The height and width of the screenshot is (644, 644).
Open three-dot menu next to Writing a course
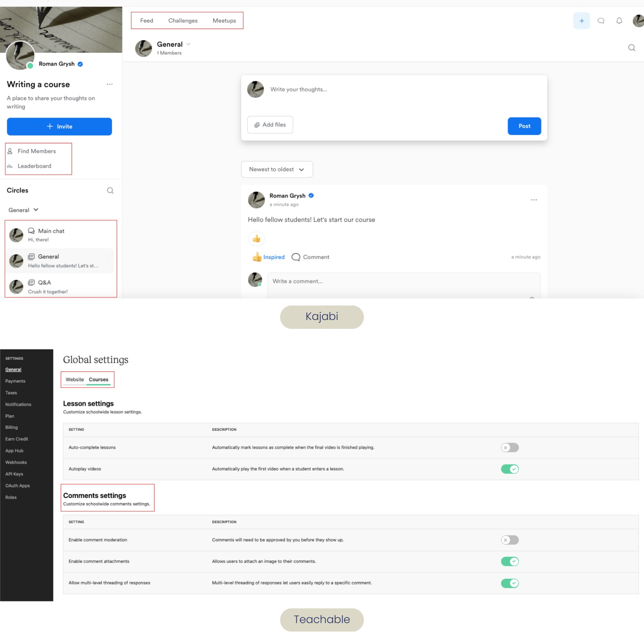(109, 84)
